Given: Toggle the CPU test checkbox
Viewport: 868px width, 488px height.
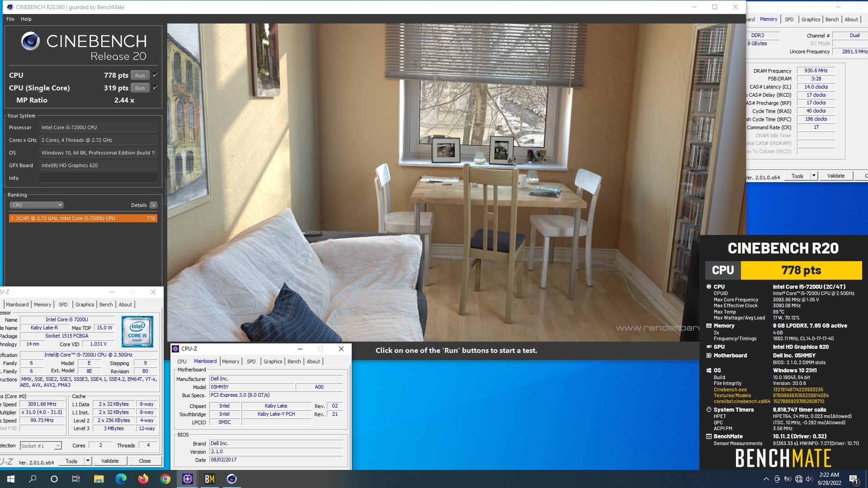Looking at the screenshot, I should pos(155,75).
